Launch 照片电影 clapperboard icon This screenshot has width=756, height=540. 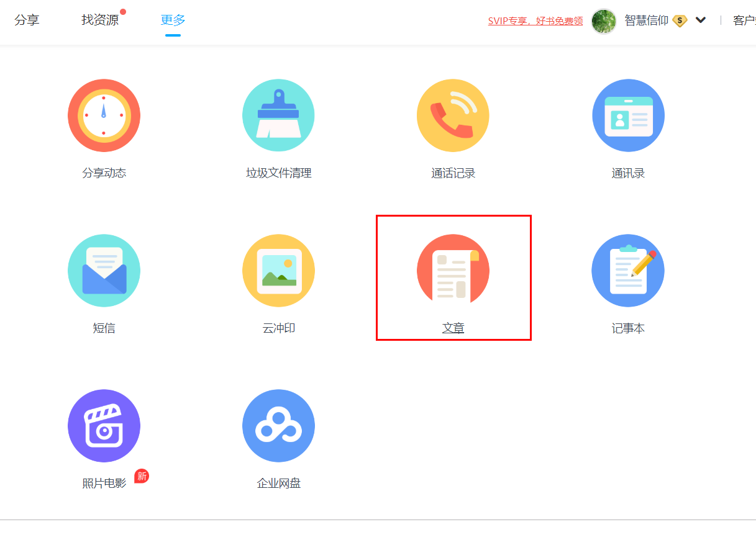(104, 426)
